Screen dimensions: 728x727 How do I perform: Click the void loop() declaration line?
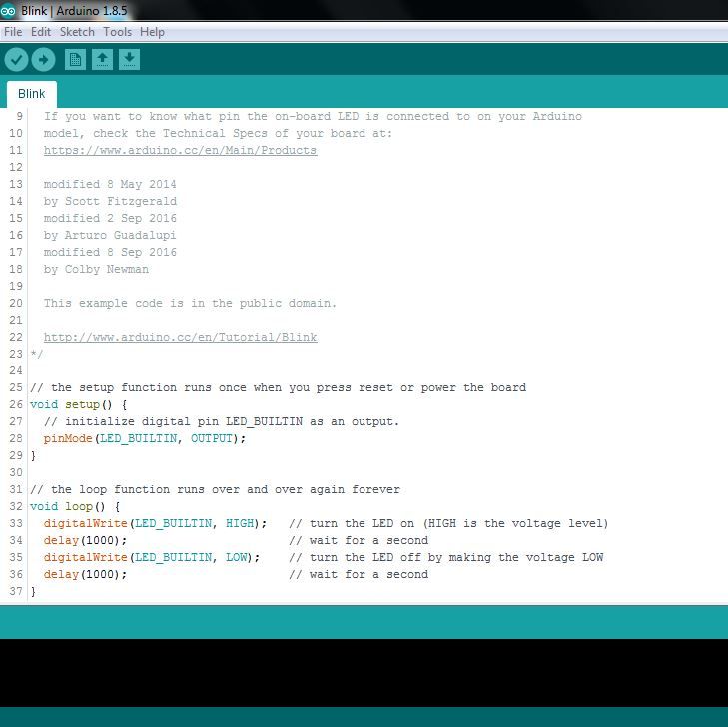point(75,507)
